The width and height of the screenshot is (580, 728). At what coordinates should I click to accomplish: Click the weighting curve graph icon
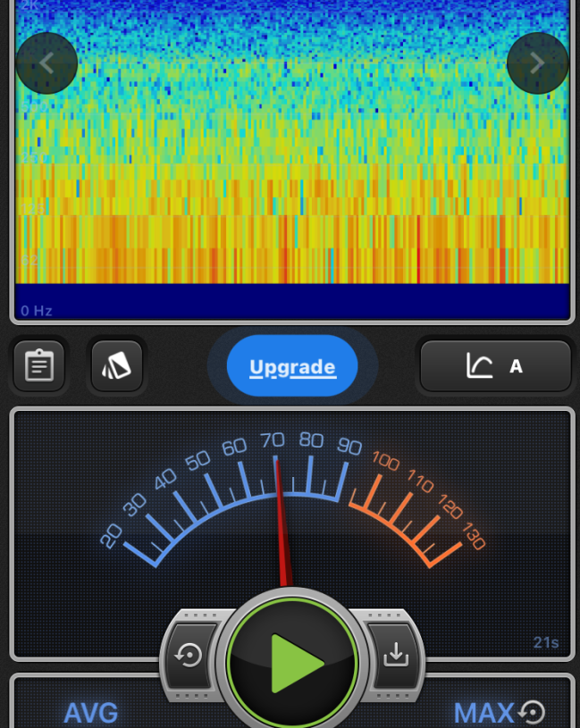480,365
